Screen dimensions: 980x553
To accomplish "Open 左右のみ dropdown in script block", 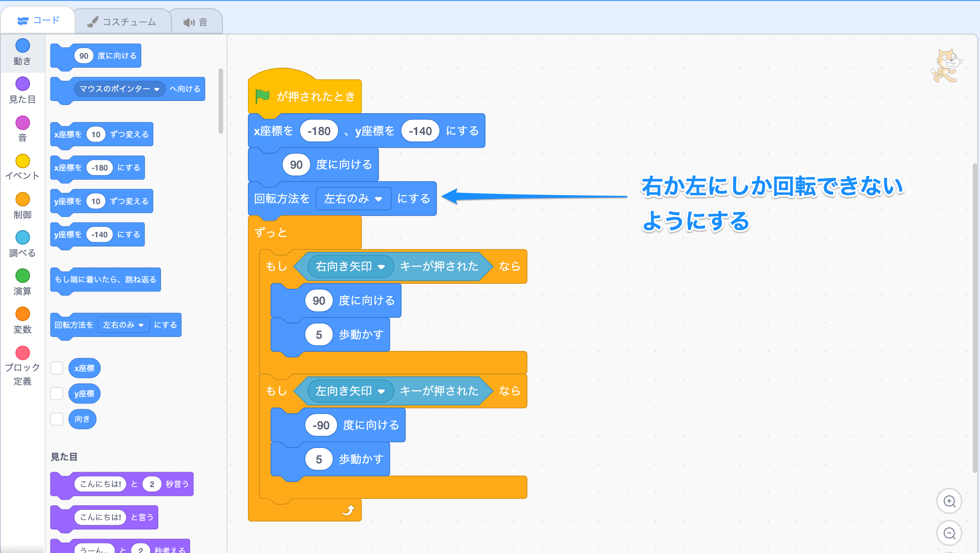I will (x=353, y=198).
